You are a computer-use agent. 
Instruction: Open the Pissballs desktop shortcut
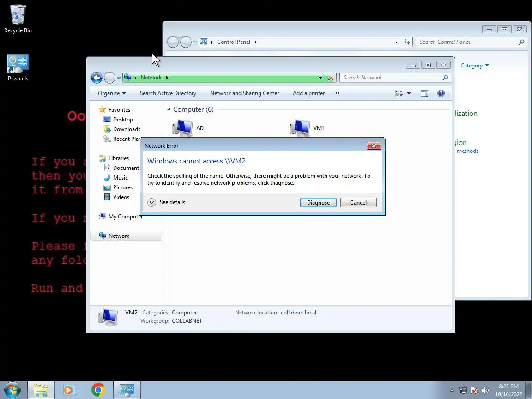tap(18, 68)
